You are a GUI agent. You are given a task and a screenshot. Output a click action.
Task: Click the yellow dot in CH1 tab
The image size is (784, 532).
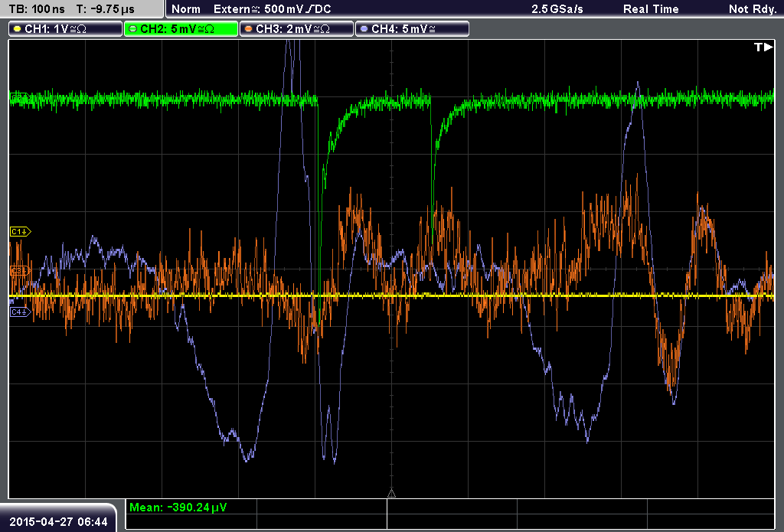pyautogui.click(x=18, y=29)
